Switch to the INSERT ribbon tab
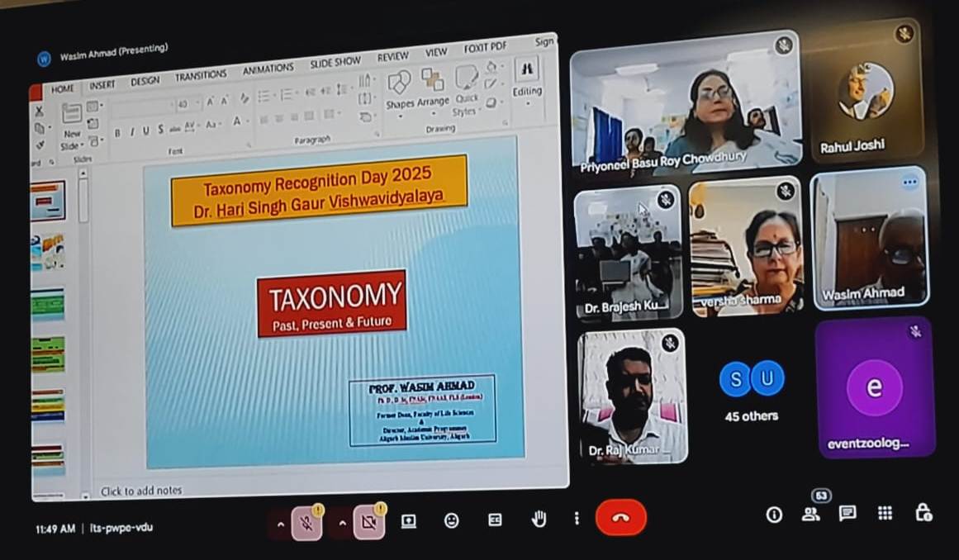The width and height of the screenshot is (959, 560). point(102,85)
